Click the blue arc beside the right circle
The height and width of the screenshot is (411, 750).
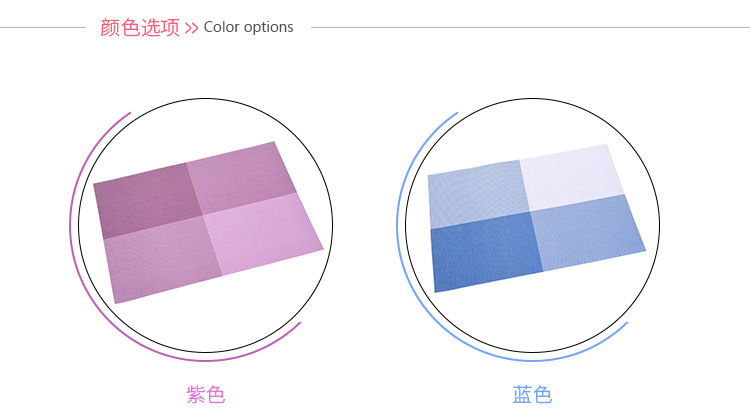point(400,235)
